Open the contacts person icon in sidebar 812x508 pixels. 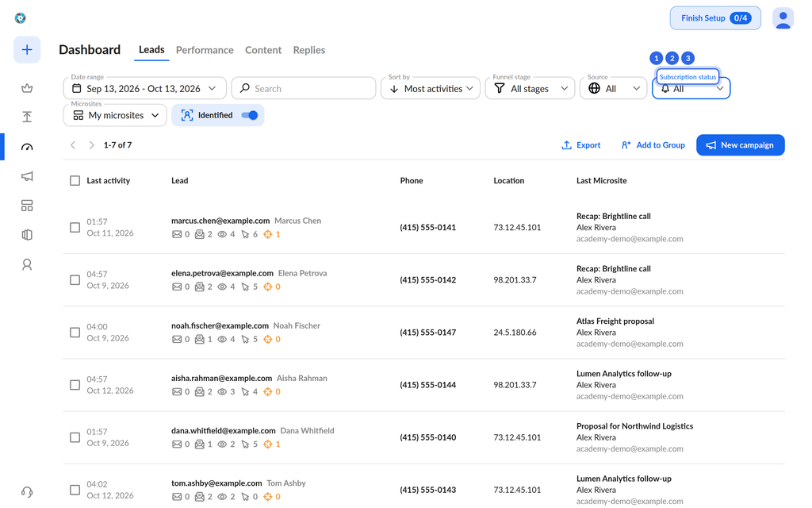pos(27,264)
